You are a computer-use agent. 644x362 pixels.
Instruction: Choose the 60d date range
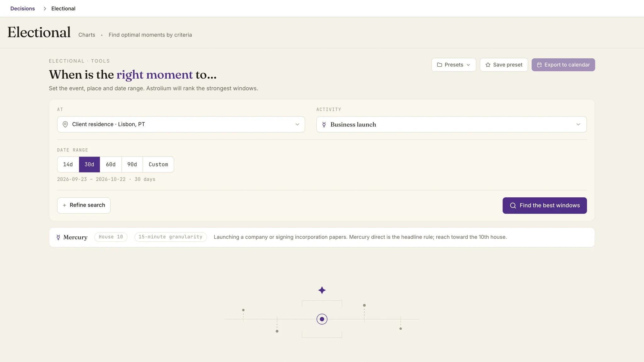tap(111, 164)
